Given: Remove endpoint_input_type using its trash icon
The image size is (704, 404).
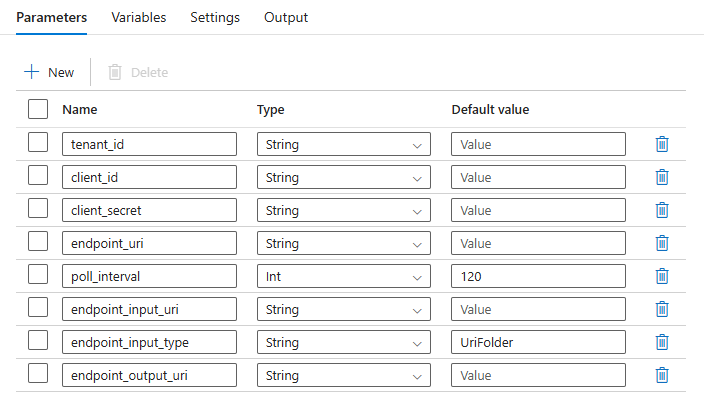Looking at the screenshot, I should click(x=661, y=342).
